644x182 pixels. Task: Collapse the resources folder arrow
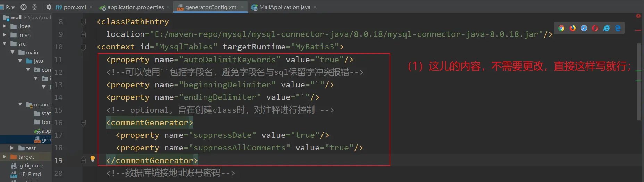click(x=20, y=104)
